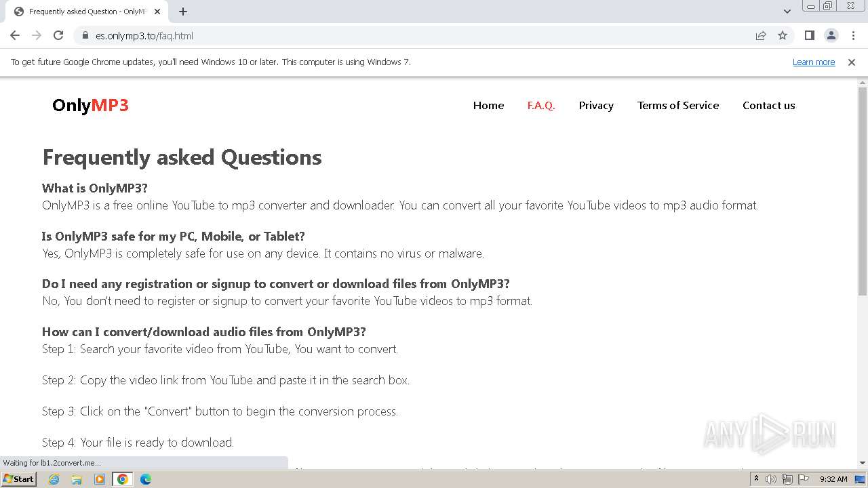
Task: Click the 'completely safe for use' answer text
Action: [263, 253]
